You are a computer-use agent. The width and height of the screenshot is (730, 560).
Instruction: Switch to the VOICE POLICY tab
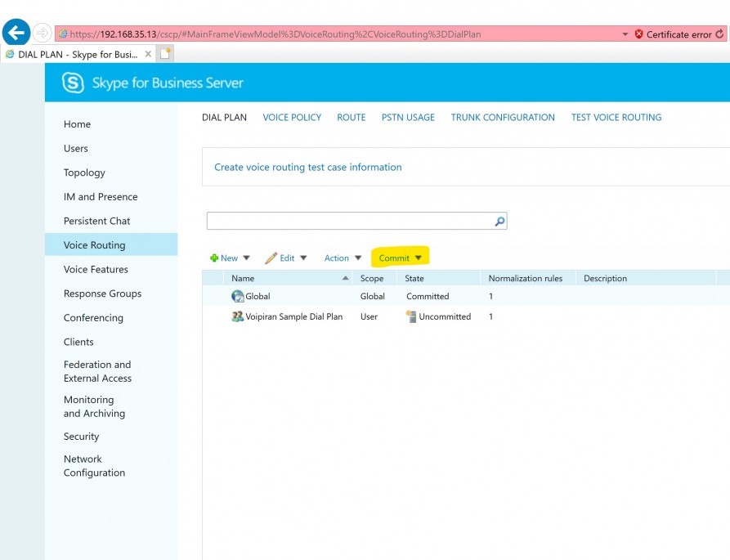pyautogui.click(x=292, y=117)
